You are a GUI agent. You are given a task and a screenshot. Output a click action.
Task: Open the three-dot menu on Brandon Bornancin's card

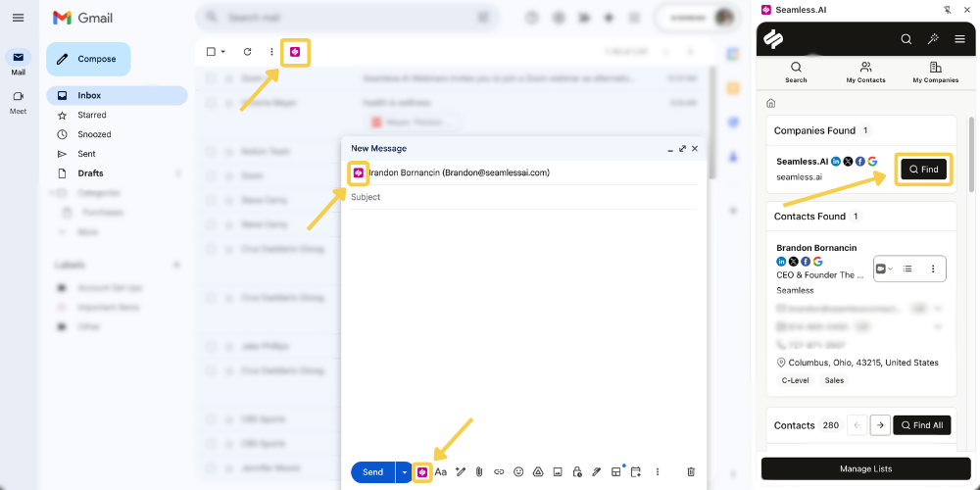pyautogui.click(x=933, y=269)
